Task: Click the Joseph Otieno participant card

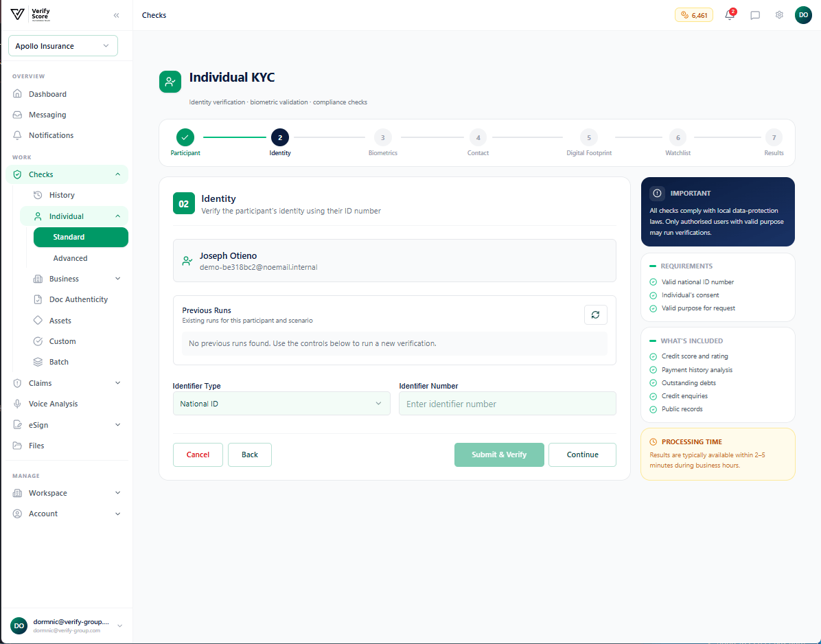Action: click(x=394, y=261)
